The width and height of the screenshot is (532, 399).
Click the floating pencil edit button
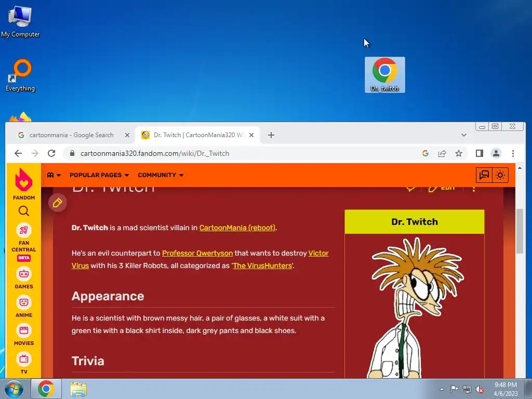[58, 203]
